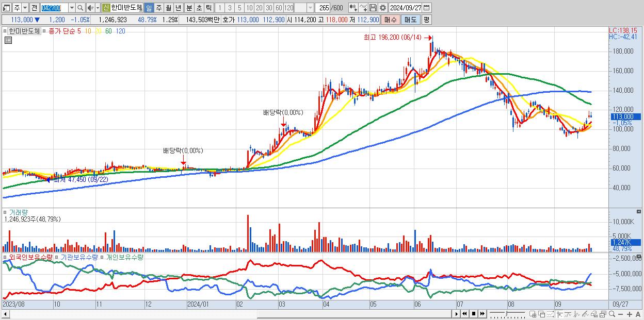The height and width of the screenshot is (320, 644).
Task: Select the 주 (weekly) period toggle
Action: [158, 8]
